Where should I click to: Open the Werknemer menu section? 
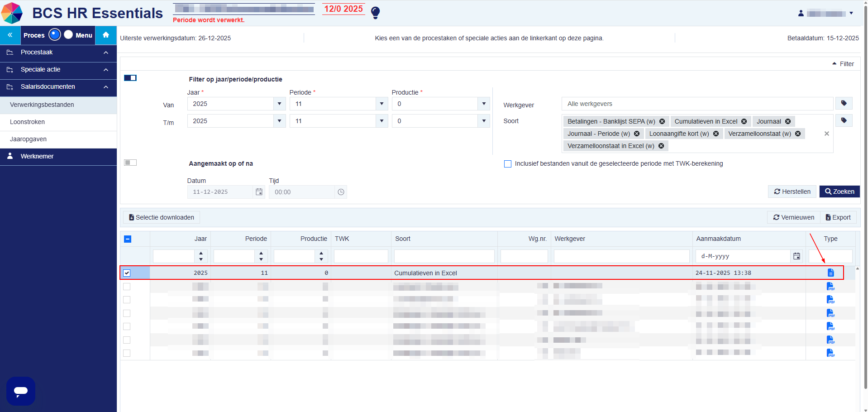point(58,156)
